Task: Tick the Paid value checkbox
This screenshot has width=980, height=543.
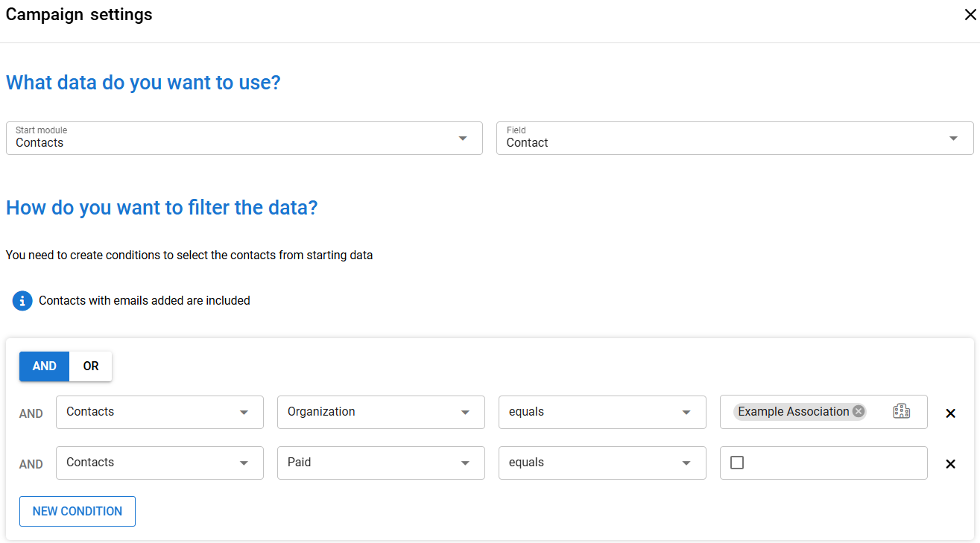Action: point(737,463)
